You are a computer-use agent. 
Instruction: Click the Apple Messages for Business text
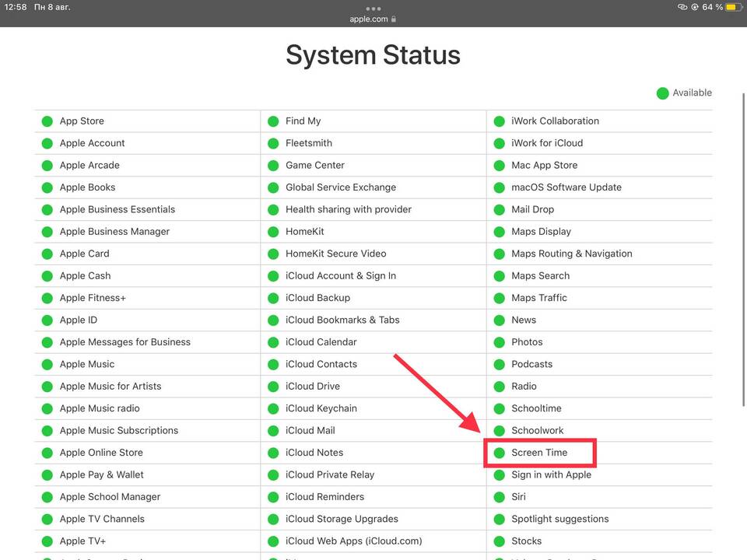[124, 342]
